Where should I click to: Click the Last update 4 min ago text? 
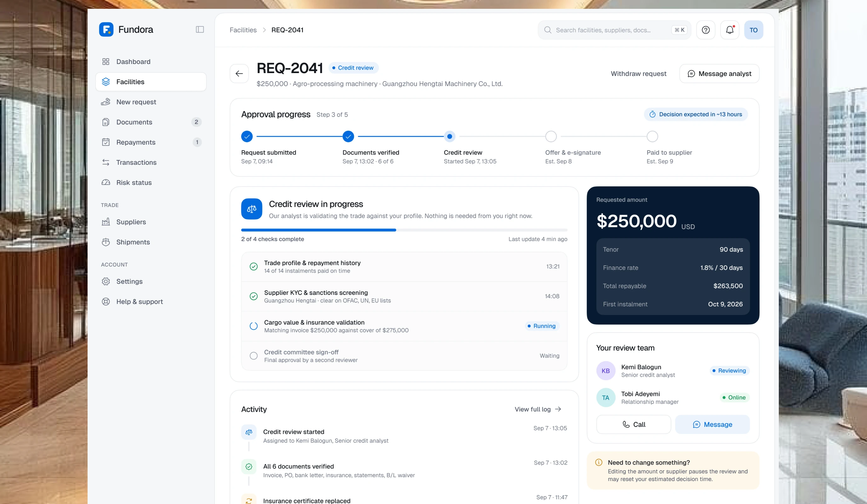tap(538, 239)
